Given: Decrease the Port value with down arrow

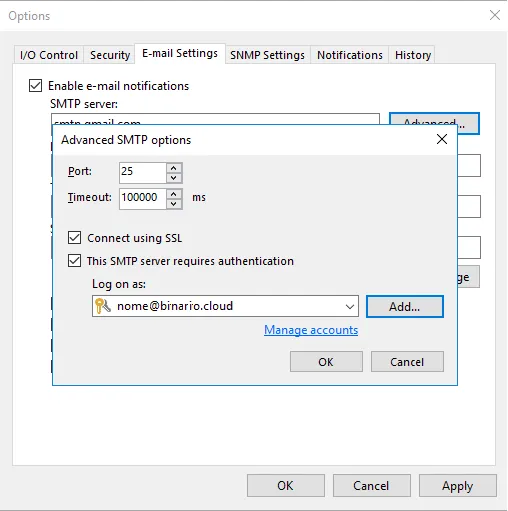Looking at the screenshot, I should (174, 178).
